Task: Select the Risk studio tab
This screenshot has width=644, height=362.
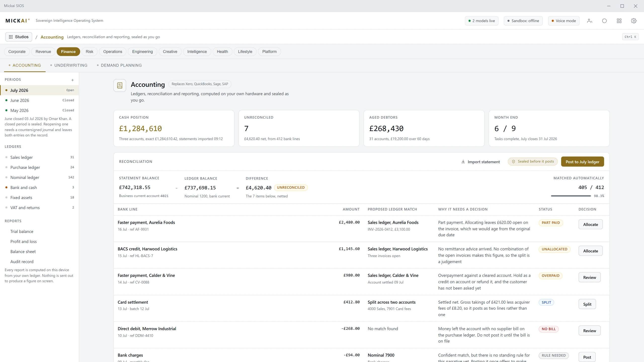Action: click(x=89, y=52)
